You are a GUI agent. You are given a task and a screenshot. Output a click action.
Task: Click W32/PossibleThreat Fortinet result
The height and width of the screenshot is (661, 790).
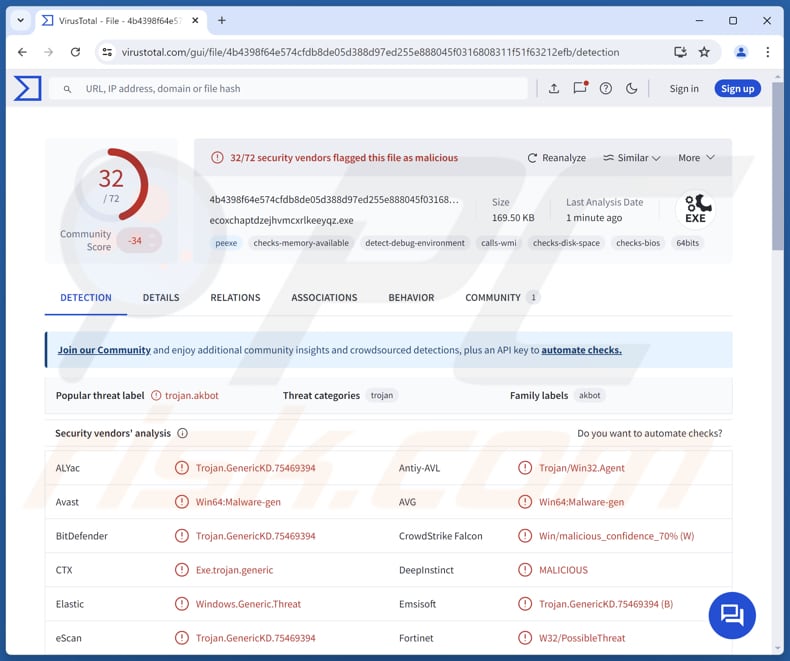click(582, 638)
